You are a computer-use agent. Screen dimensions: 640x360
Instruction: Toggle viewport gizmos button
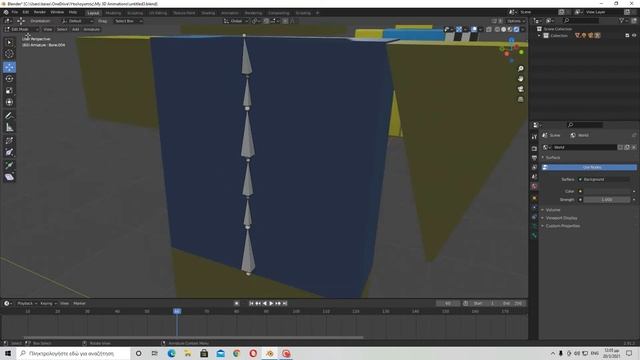coord(459,29)
